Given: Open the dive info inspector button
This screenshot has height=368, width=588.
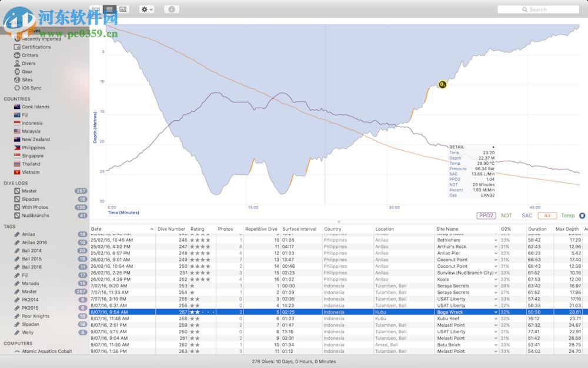Looking at the screenshot, I should [171, 9].
